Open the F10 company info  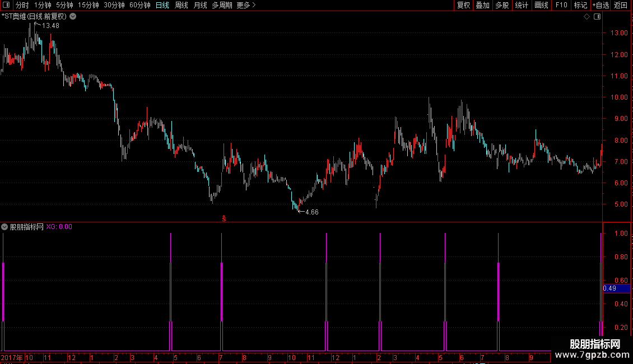[x=561, y=5]
